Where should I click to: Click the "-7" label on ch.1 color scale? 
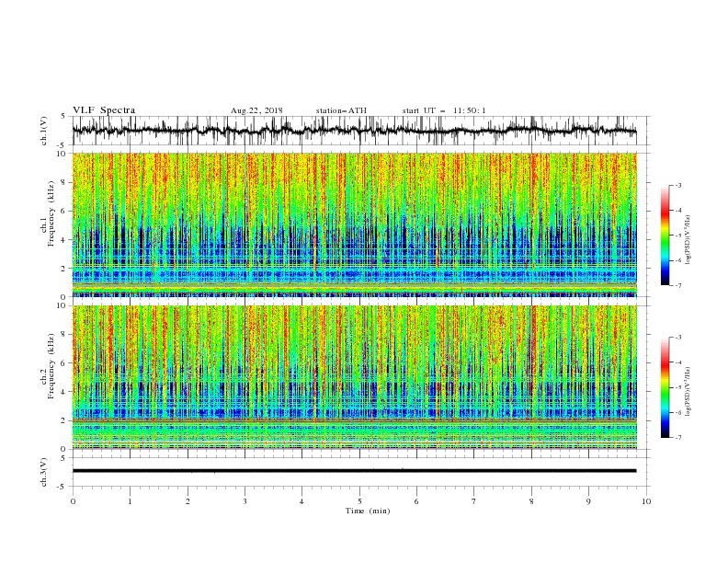pyautogui.click(x=678, y=285)
